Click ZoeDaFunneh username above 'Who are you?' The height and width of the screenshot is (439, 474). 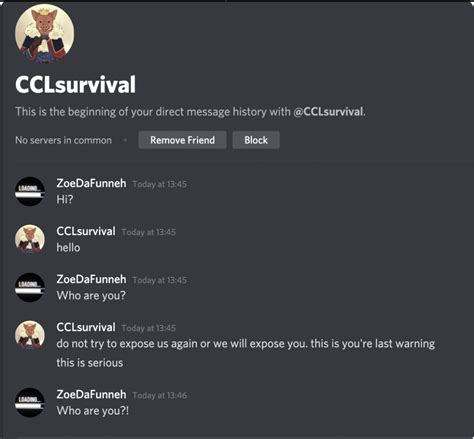tap(91, 279)
